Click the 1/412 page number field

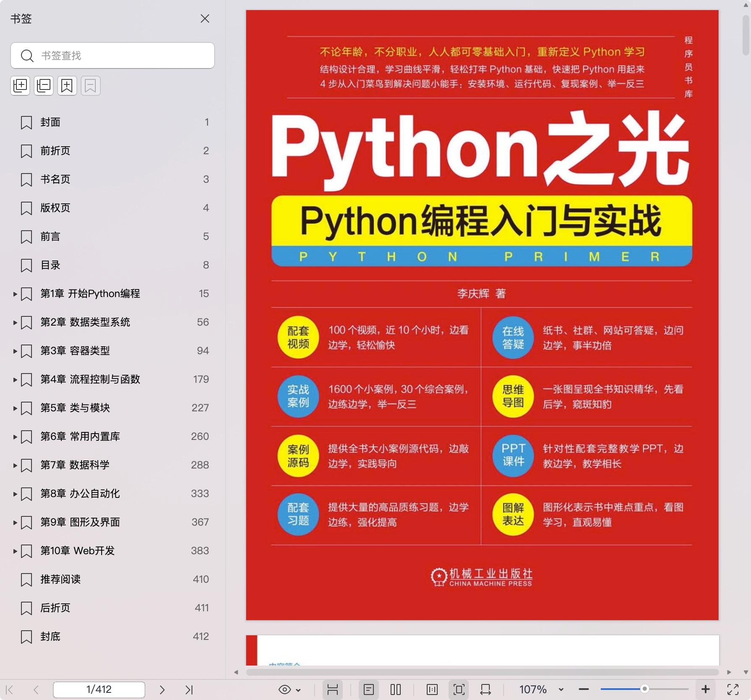[x=99, y=689]
